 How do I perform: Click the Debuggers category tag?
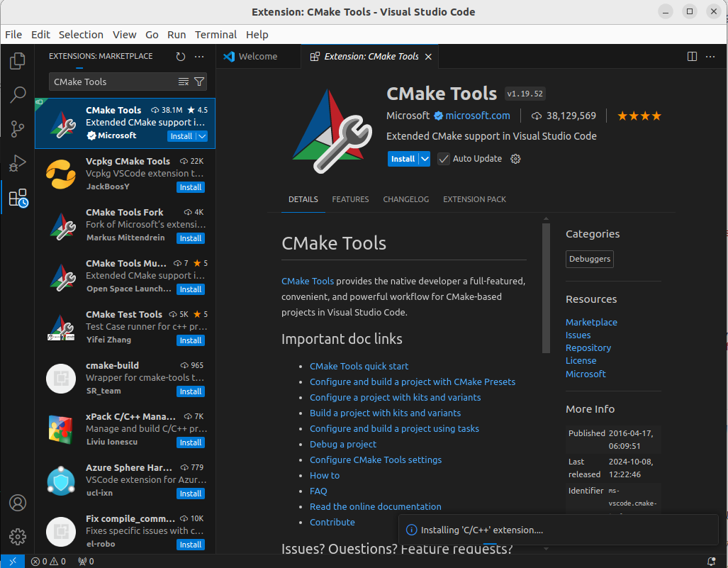[590, 259]
